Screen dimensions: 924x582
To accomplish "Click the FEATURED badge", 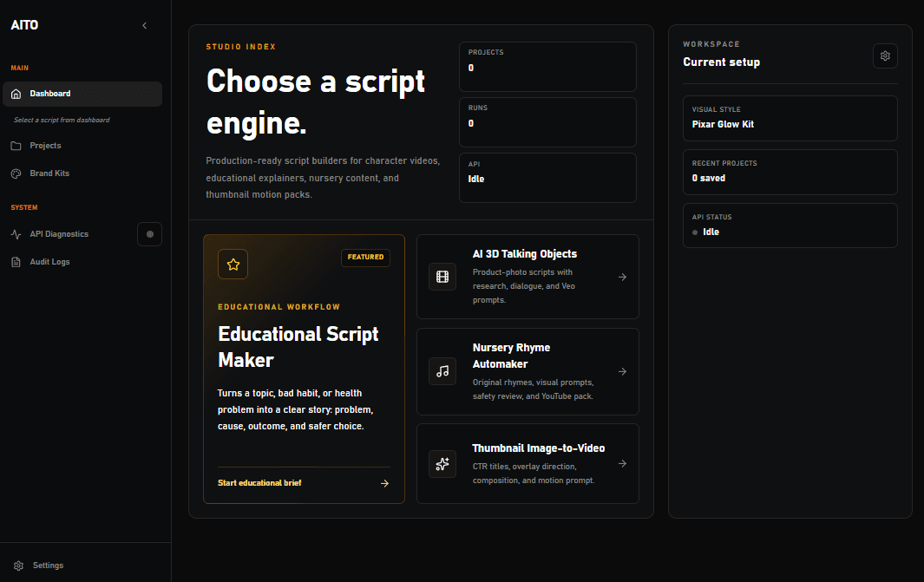I will tap(365, 258).
